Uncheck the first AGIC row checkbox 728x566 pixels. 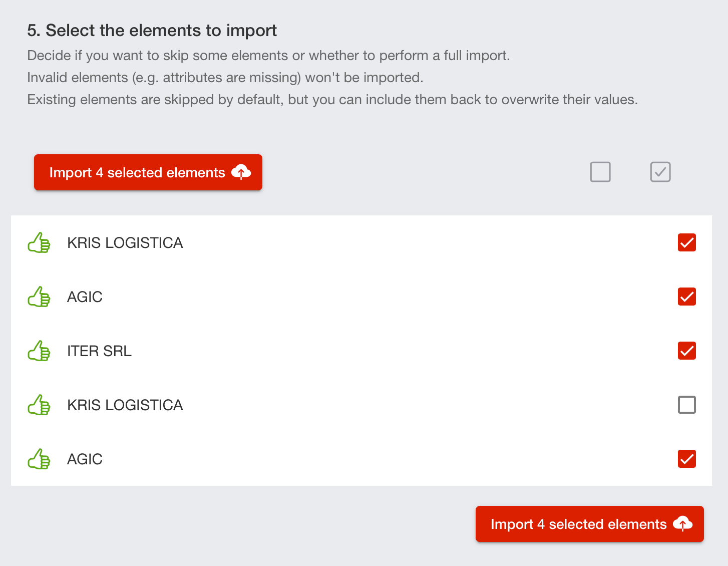pyautogui.click(x=686, y=297)
